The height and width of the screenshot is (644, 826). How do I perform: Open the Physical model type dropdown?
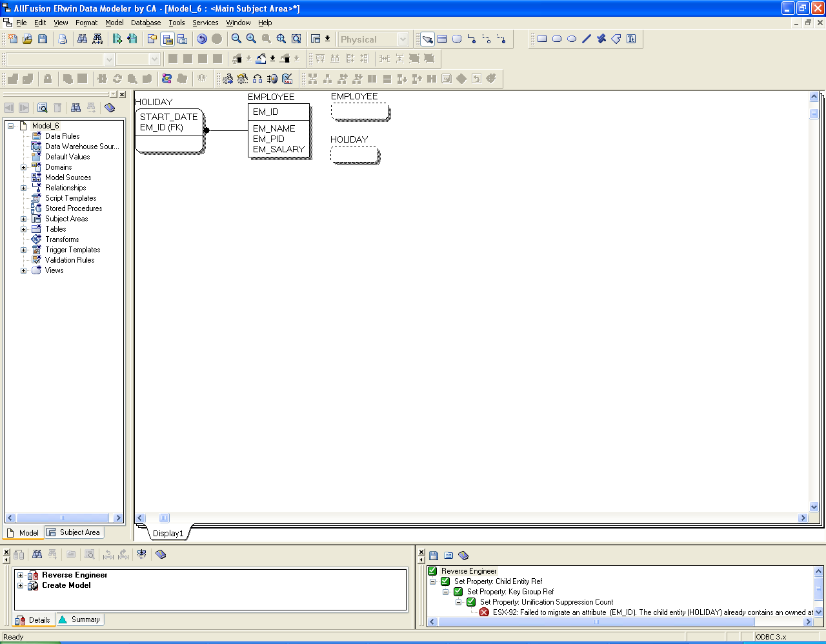click(403, 39)
